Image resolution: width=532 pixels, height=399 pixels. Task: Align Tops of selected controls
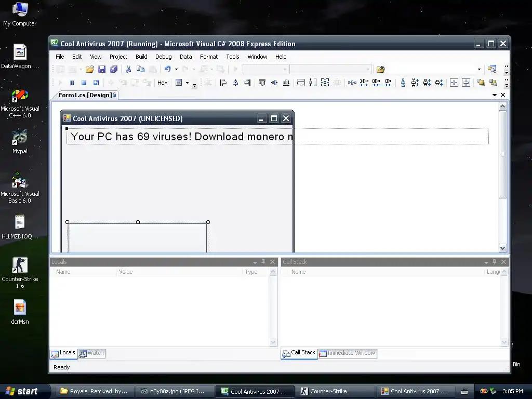tap(262, 83)
